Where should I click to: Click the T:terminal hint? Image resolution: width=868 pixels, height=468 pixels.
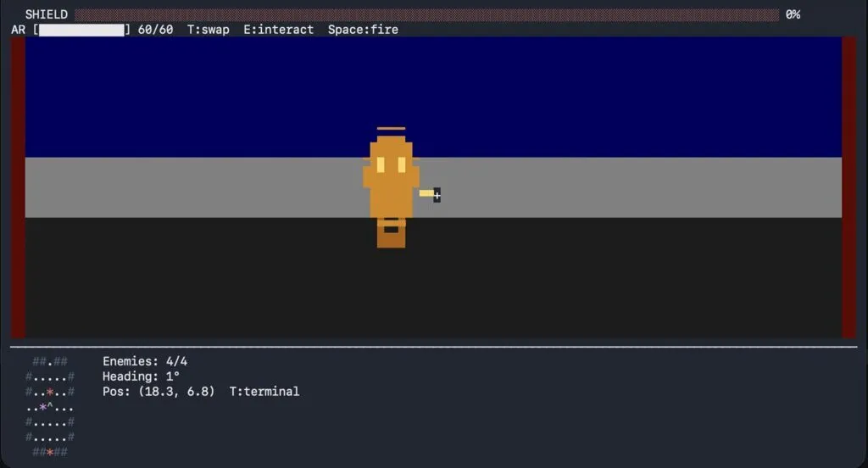[x=264, y=392]
